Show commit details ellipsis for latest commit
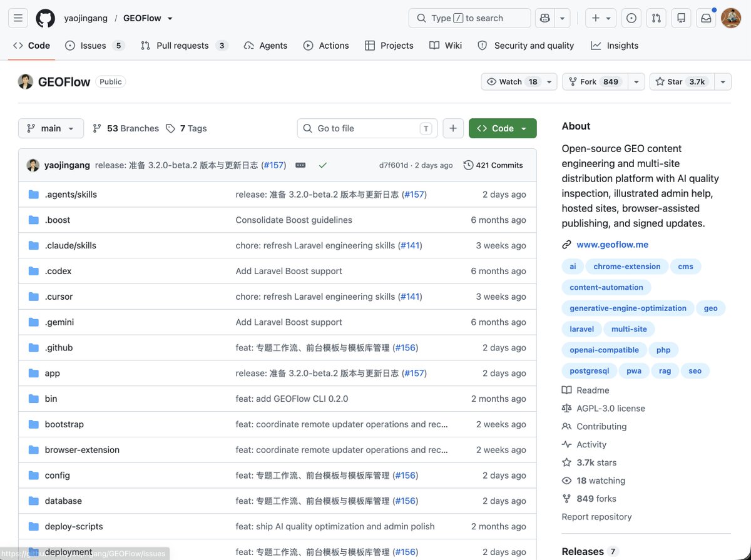 pos(300,165)
